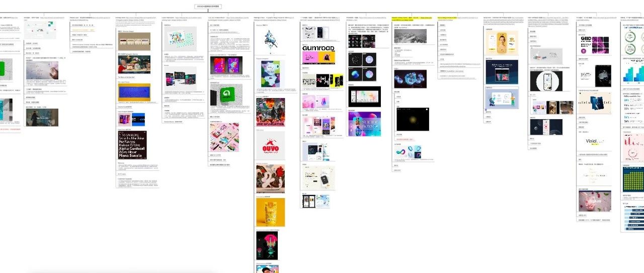Open the purple Suicide Boys poster thumbnail
The height and width of the screenshot is (273, 644).
pos(364,124)
